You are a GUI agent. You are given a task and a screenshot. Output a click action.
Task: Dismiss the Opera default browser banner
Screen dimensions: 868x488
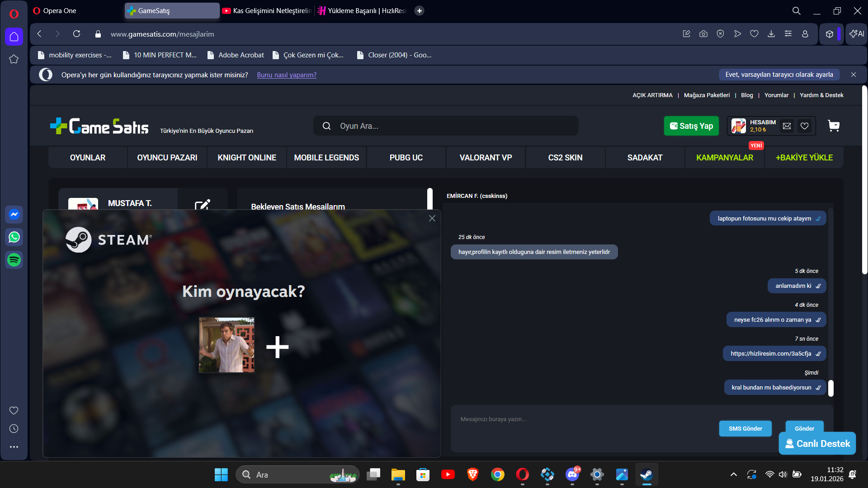click(x=854, y=75)
